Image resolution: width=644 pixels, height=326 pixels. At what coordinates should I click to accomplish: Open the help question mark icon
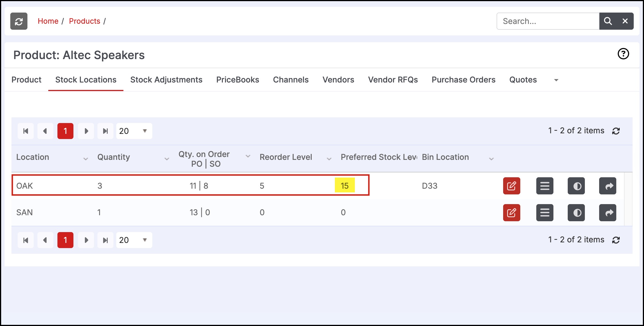623,54
